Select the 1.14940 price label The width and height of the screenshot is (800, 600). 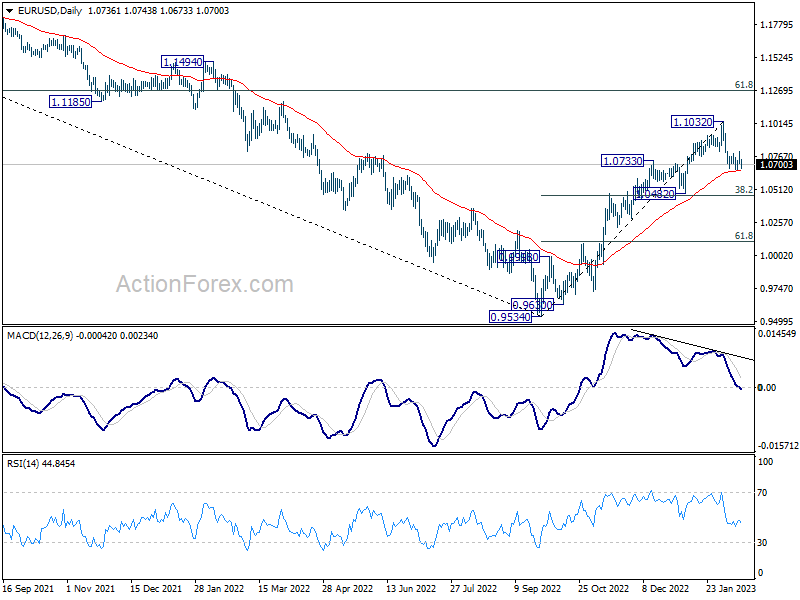tap(182, 62)
